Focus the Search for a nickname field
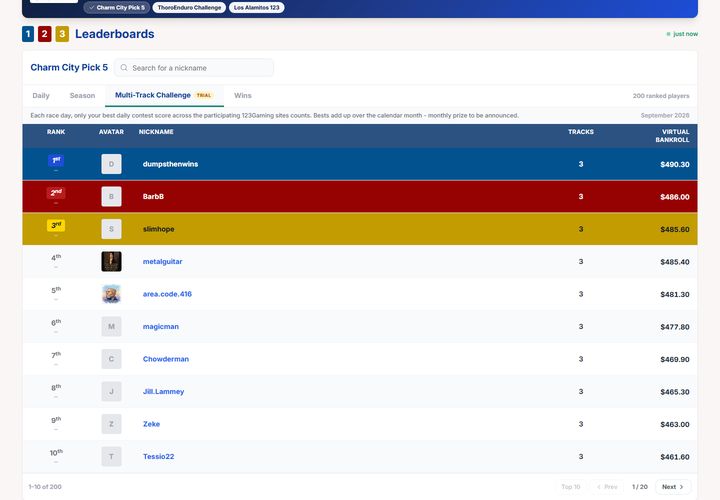The image size is (720, 500). 194,68
